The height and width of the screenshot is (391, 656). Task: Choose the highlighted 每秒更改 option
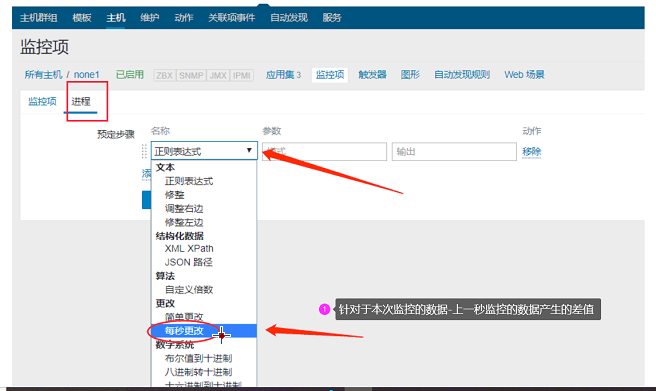[x=204, y=331]
